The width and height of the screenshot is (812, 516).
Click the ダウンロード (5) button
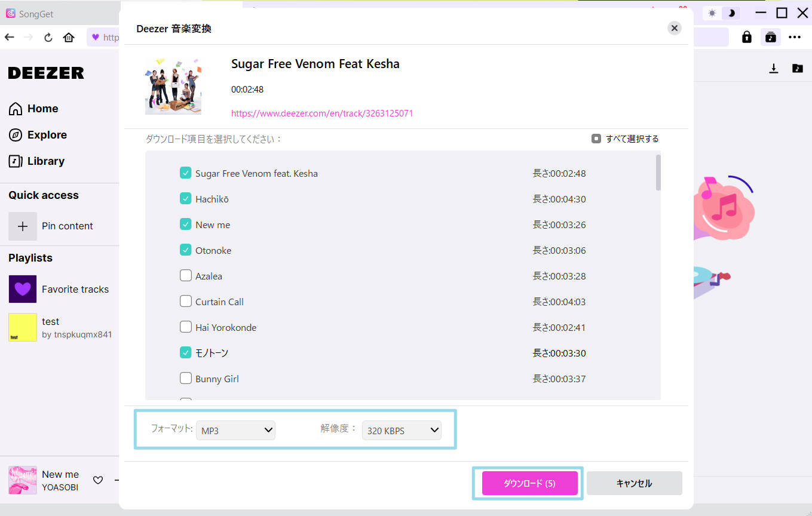(530, 483)
